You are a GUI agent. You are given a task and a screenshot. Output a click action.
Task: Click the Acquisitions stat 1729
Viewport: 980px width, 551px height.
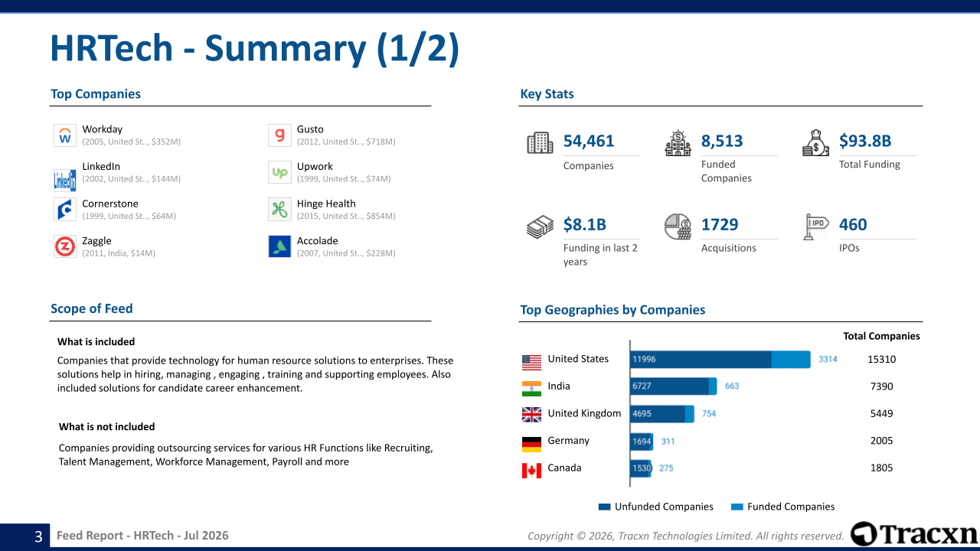[720, 224]
